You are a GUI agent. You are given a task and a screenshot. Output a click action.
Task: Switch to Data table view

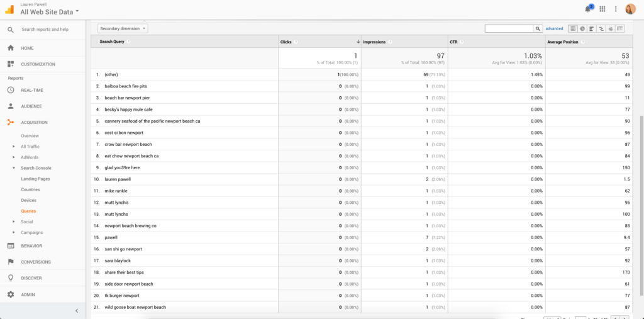click(573, 28)
